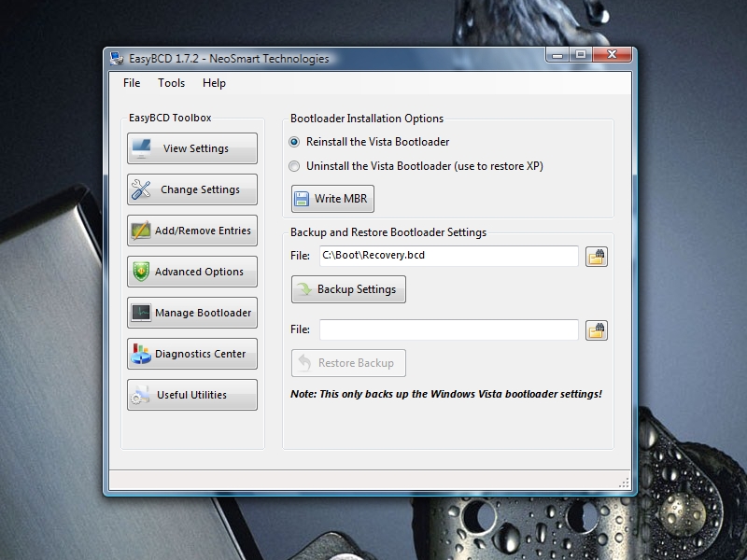
Task: Click the Change Settings toolbox button
Action: pyautogui.click(x=192, y=189)
